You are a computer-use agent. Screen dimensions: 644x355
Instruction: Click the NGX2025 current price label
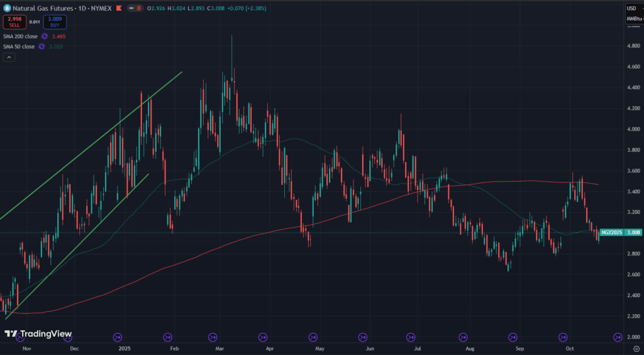(612, 232)
